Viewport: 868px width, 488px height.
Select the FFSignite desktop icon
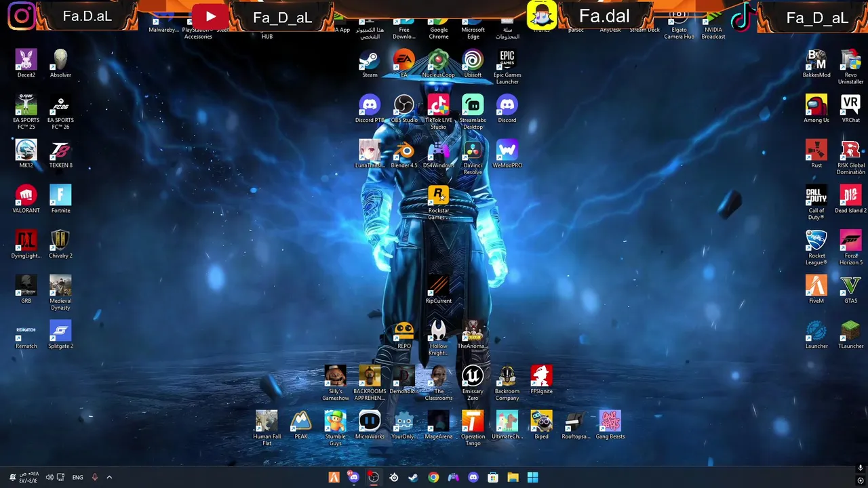click(541, 380)
